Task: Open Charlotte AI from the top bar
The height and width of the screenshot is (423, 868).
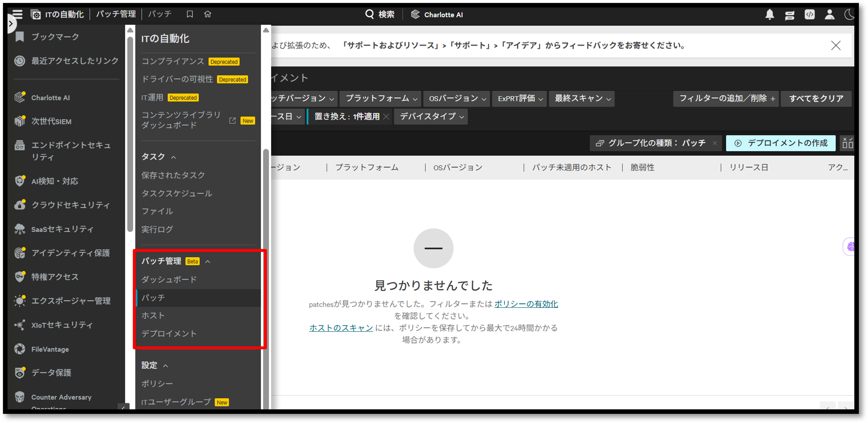Action: [x=437, y=15]
